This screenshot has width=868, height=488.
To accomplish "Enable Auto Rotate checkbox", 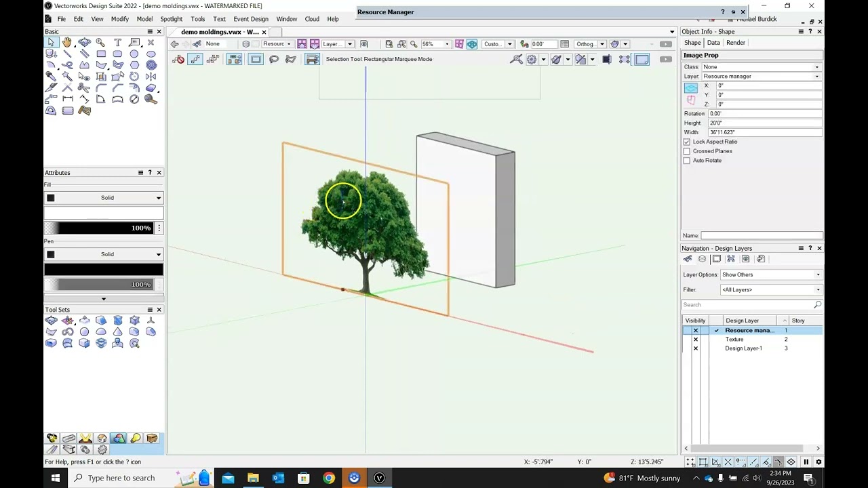I will [x=686, y=161].
